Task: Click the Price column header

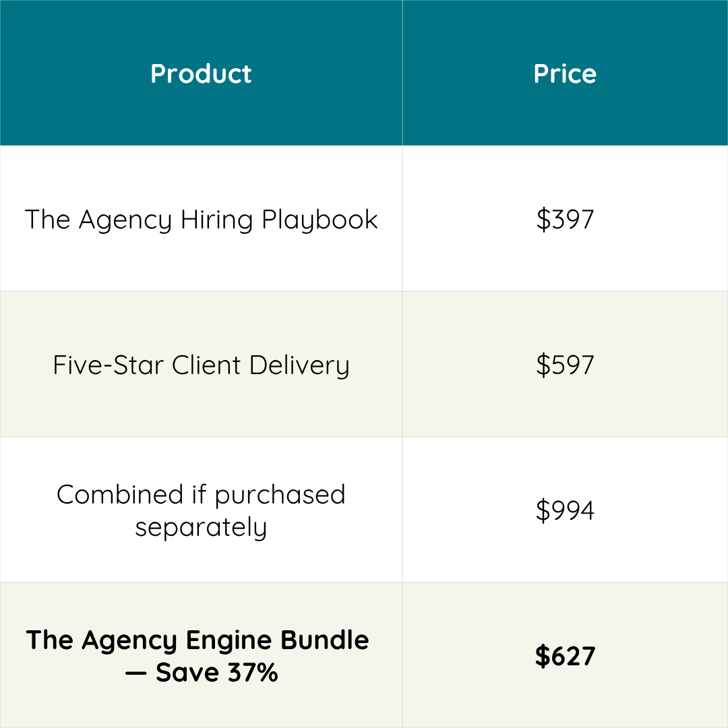Action: 565,73
